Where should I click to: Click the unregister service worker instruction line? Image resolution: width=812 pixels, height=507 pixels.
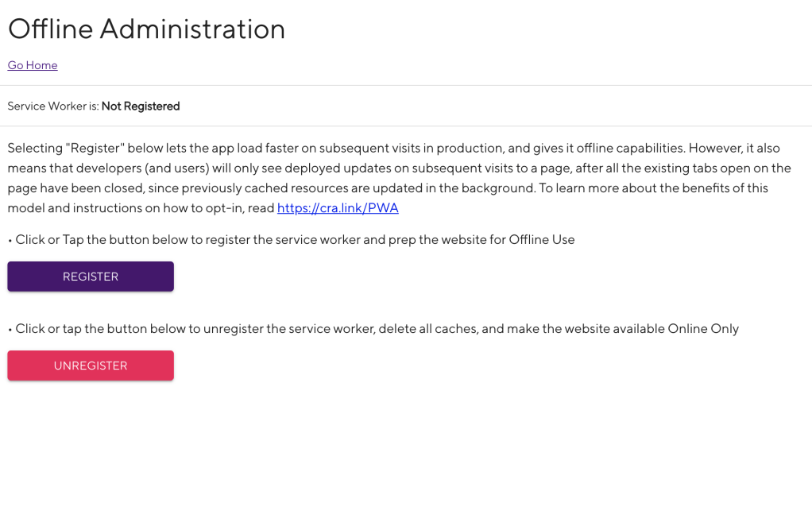[x=373, y=328]
